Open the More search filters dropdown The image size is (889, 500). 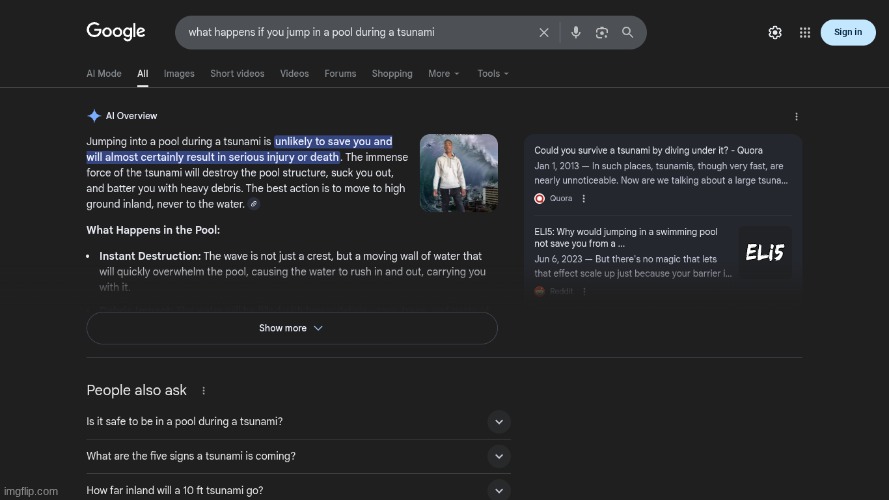click(x=443, y=73)
